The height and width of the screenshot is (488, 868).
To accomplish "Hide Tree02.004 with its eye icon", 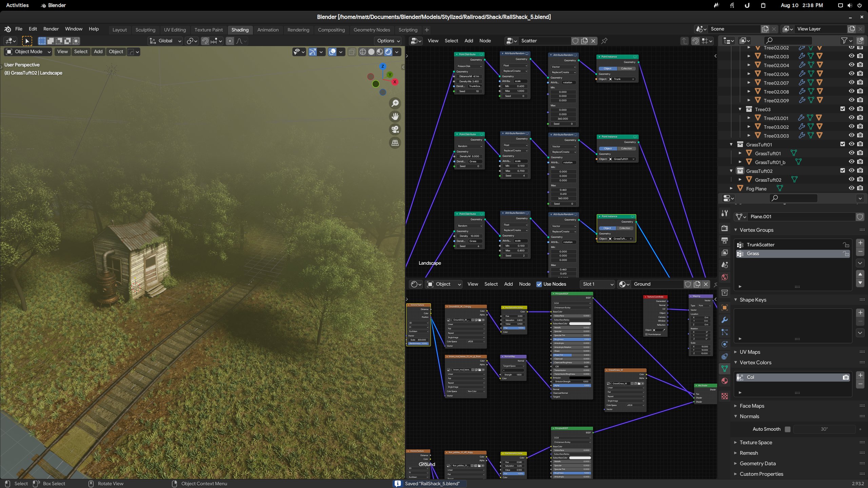I will pyautogui.click(x=851, y=65).
